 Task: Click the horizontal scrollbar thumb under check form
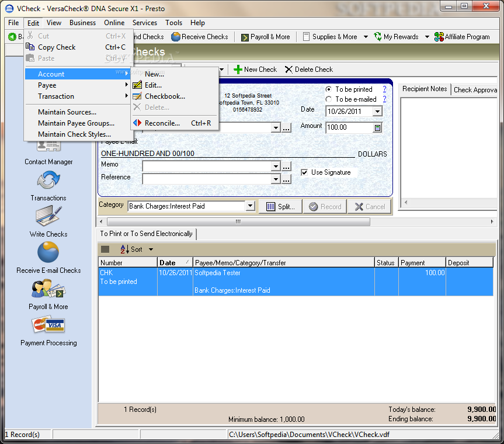pos(238,221)
